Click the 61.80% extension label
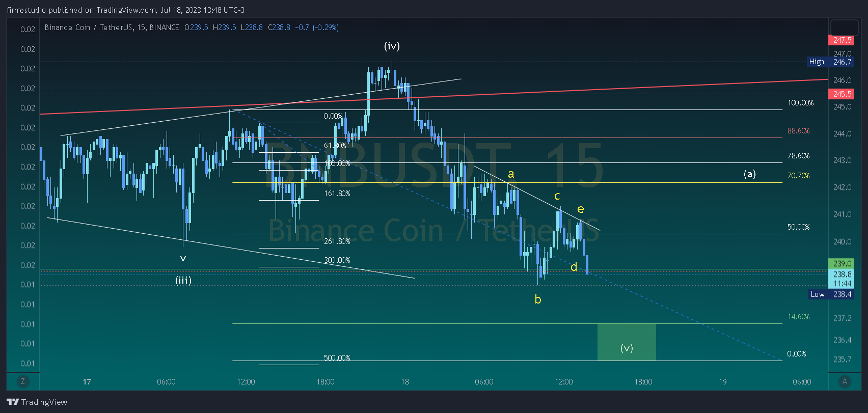 [335, 146]
